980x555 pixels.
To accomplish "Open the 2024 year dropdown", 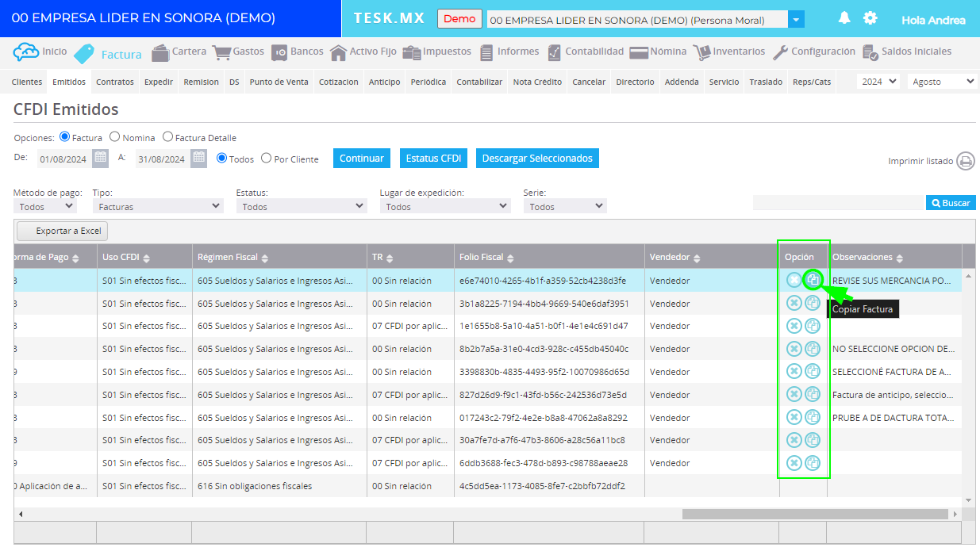I will click(x=878, y=81).
